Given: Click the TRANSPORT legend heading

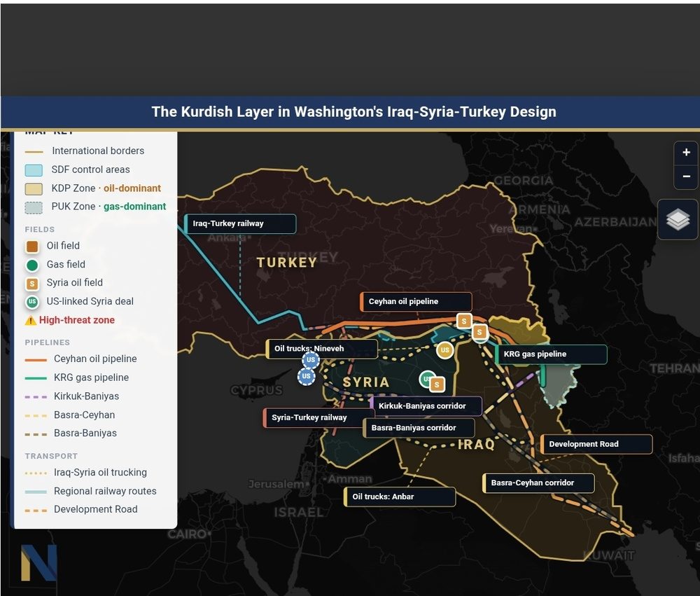Looking at the screenshot, I should (51, 456).
